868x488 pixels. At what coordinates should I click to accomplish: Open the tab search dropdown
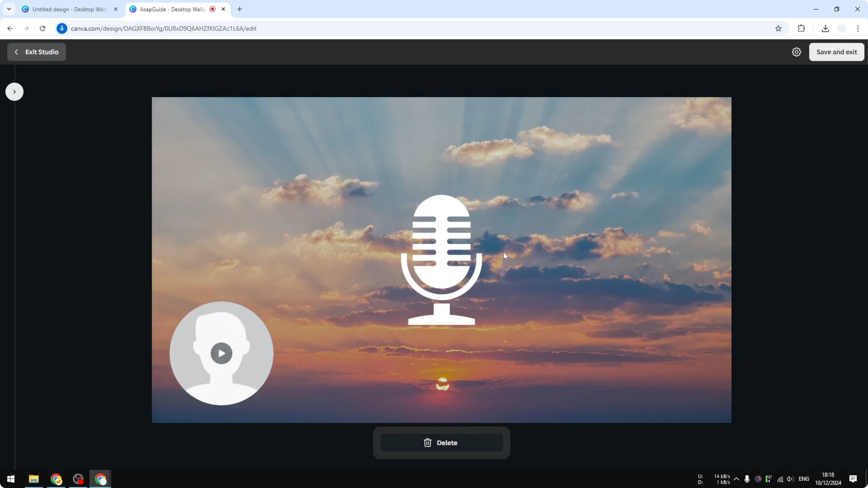(9, 9)
